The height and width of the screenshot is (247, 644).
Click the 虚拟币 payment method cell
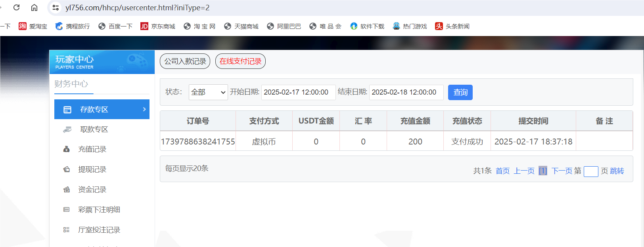[x=264, y=142]
